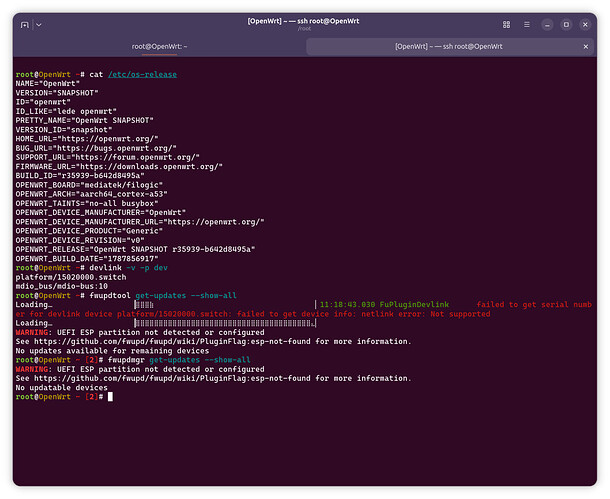Screen dimensions: 610x499
Task: Click the OPENWRT_TAINTS no-all busybox line
Action: pyautogui.click(x=87, y=203)
